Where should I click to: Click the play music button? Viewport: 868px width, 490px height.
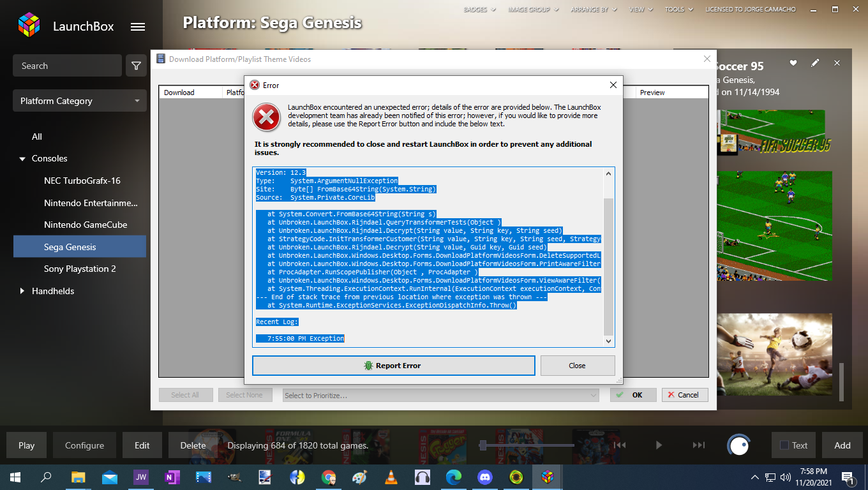(x=659, y=445)
